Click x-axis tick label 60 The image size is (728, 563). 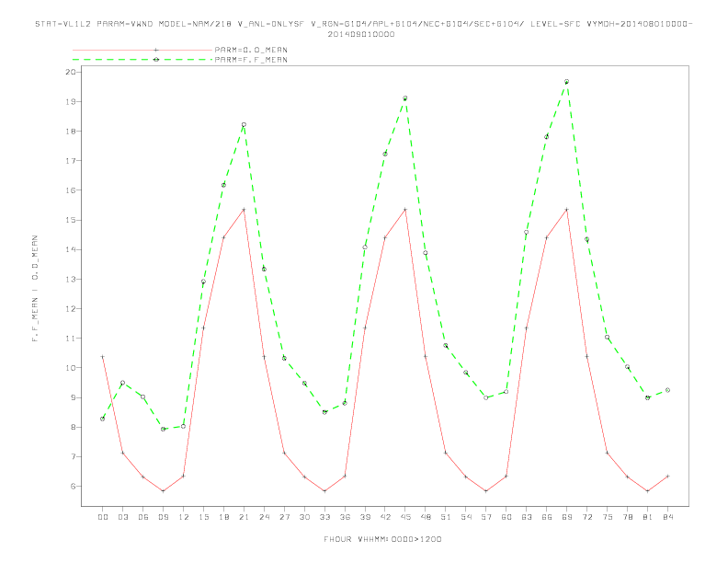(506, 517)
